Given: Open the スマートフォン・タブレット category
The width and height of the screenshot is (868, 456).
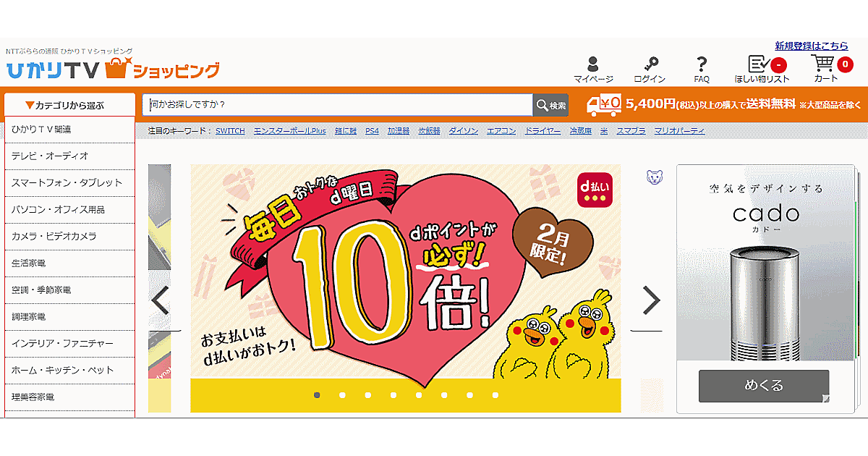Looking at the screenshot, I should tap(69, 182).
